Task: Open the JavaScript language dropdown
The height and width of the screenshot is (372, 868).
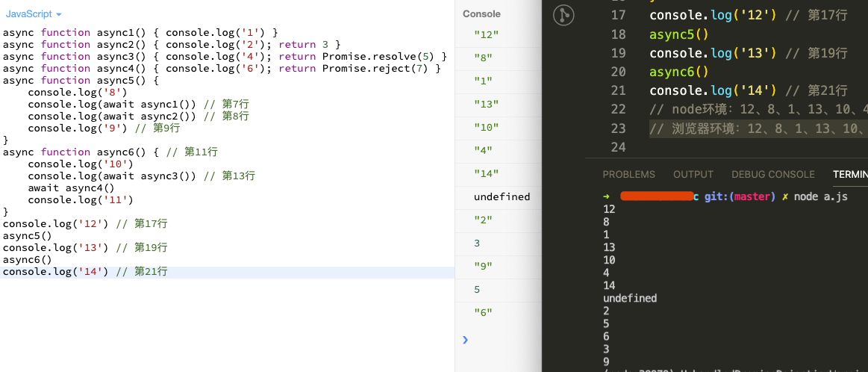Action: [x=34, y=14]
